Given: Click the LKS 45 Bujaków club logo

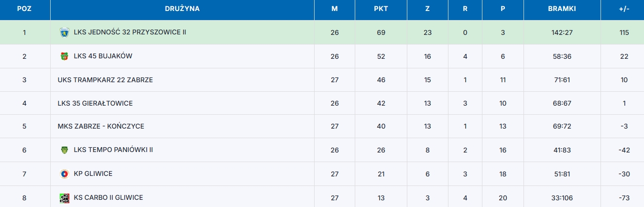Looking at the screenshot, I should [64, 56].
